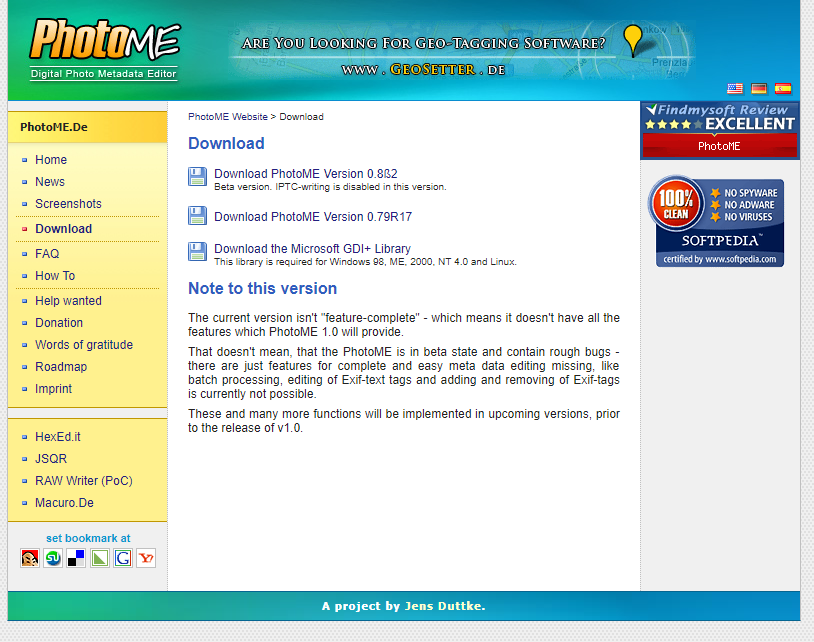Viewport: 814px width, 642px height.
Task: Switch language via the Spanish flag icon
Action: click(783, 88)
